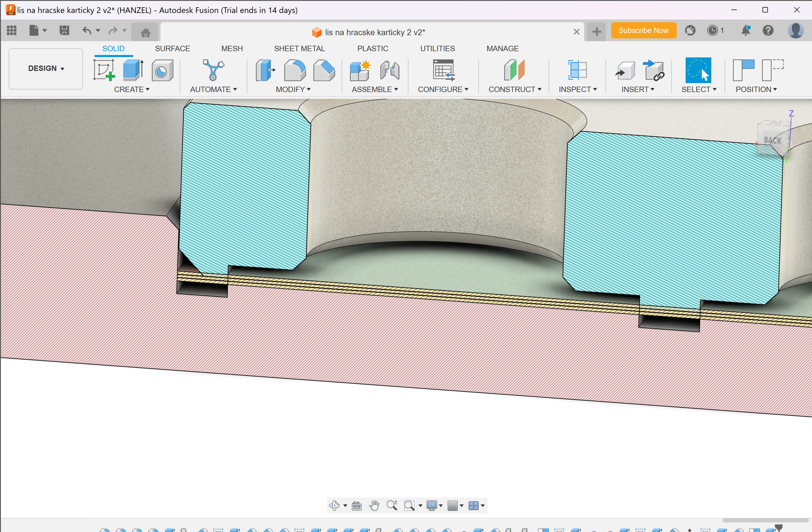Open a new design tab with plus
This screenshot has width=812, height=532.
(x=596, y=32)
